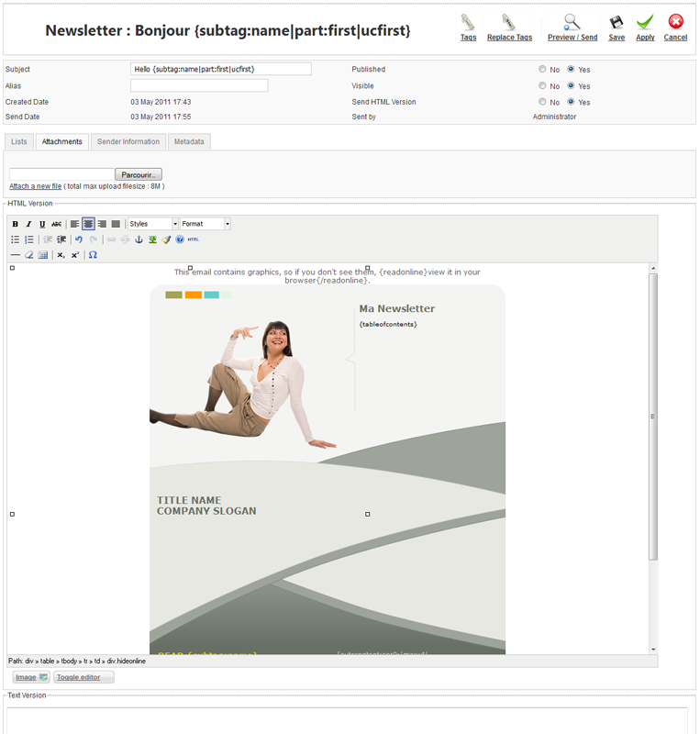
Task: Open the HTML source editor icon
Action: point(193,239)
